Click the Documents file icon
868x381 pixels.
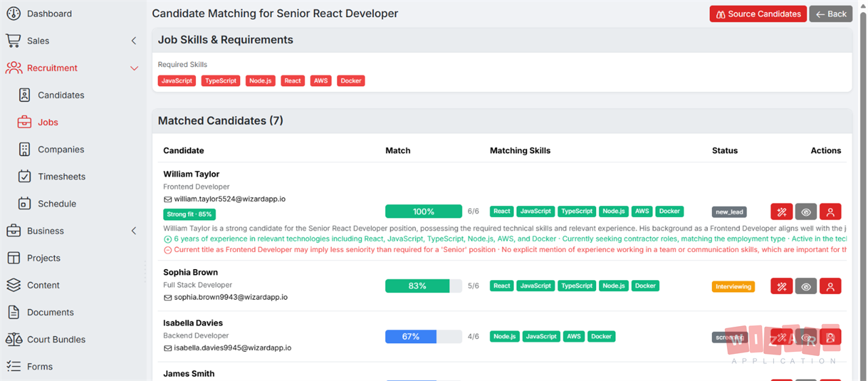13,312
